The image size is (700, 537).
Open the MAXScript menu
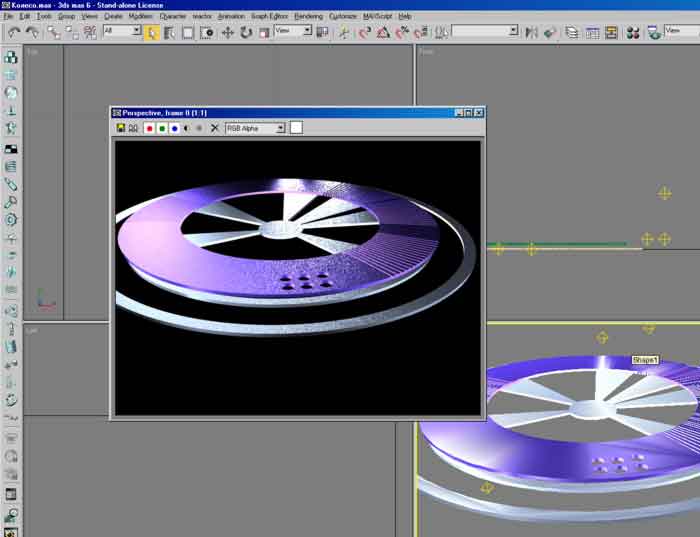377,17
